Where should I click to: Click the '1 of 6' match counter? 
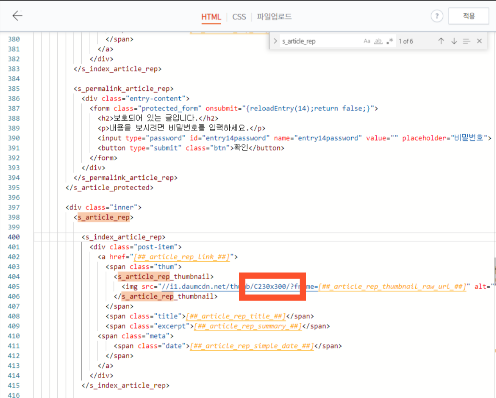[x=406, y=41]
